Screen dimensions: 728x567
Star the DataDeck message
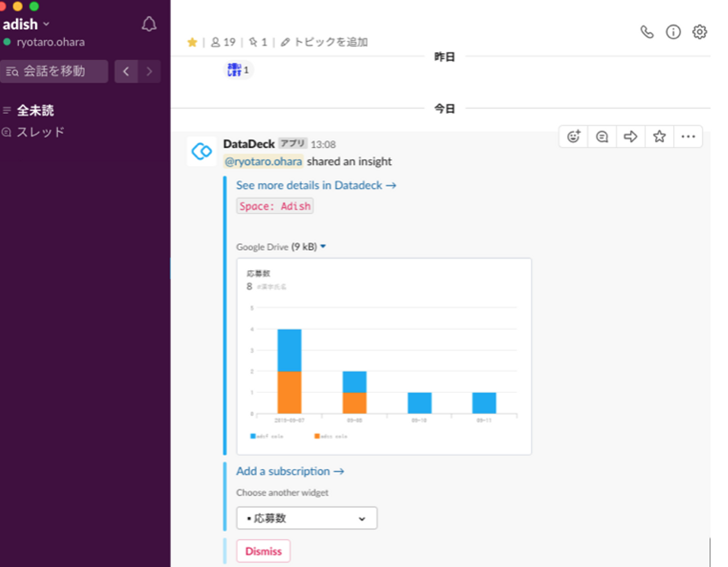pyautogui.click(x=659, y=137)
